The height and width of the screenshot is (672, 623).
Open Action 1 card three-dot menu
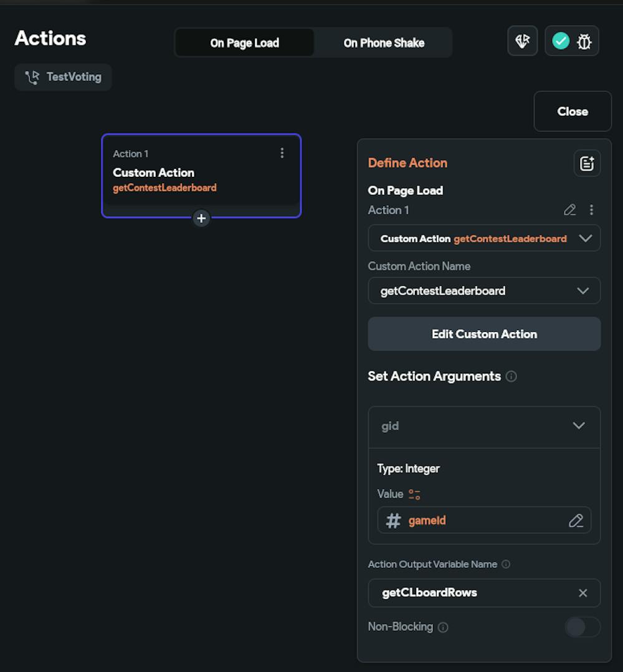[282, 153]
